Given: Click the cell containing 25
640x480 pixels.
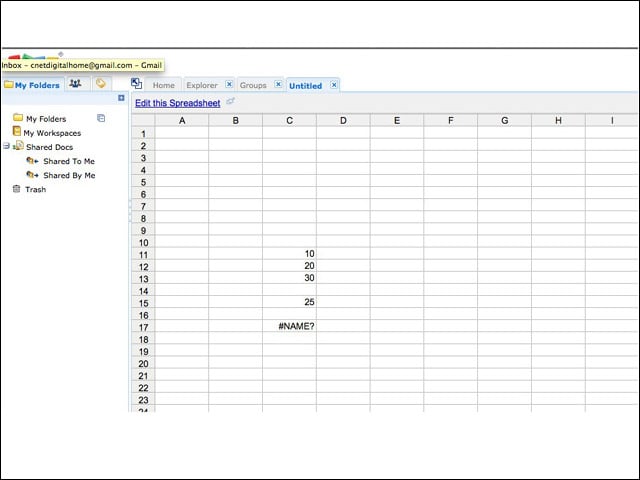Looking at the screenshot, I should 289,302.
